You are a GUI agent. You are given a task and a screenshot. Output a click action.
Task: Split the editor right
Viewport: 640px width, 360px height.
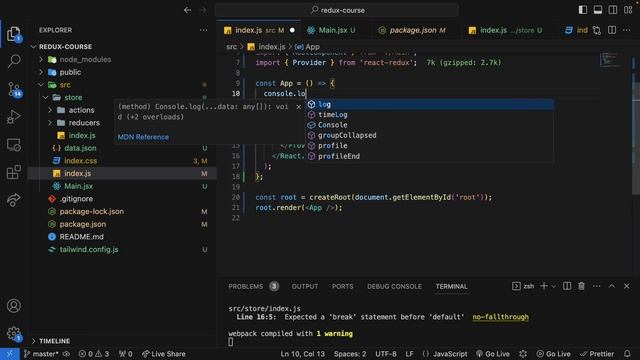pyautogui.click(x=612, y=30)
